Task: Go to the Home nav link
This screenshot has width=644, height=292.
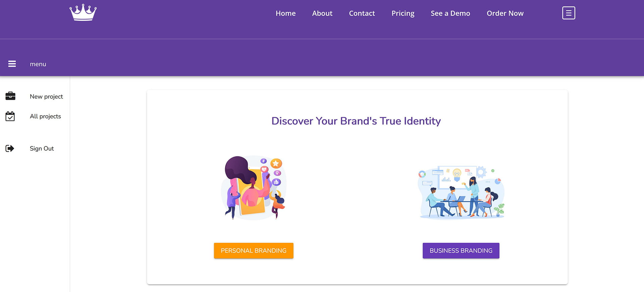Action: (285, 13)
